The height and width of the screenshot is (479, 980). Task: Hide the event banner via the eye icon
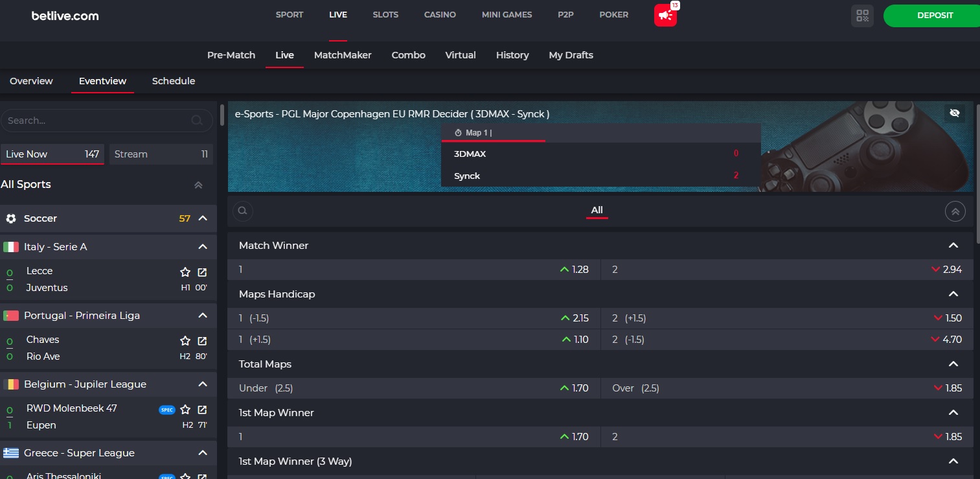pos(954,113)
